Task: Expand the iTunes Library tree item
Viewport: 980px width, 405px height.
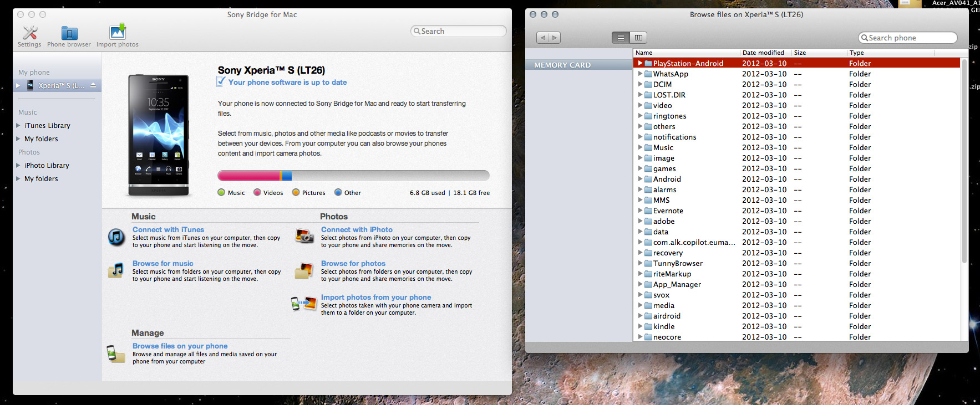Action: [18, 126]
